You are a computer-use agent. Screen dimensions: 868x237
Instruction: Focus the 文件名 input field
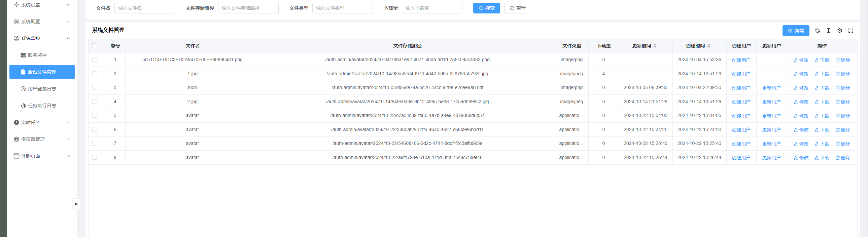pyautogui.click(x=144, y=8)
